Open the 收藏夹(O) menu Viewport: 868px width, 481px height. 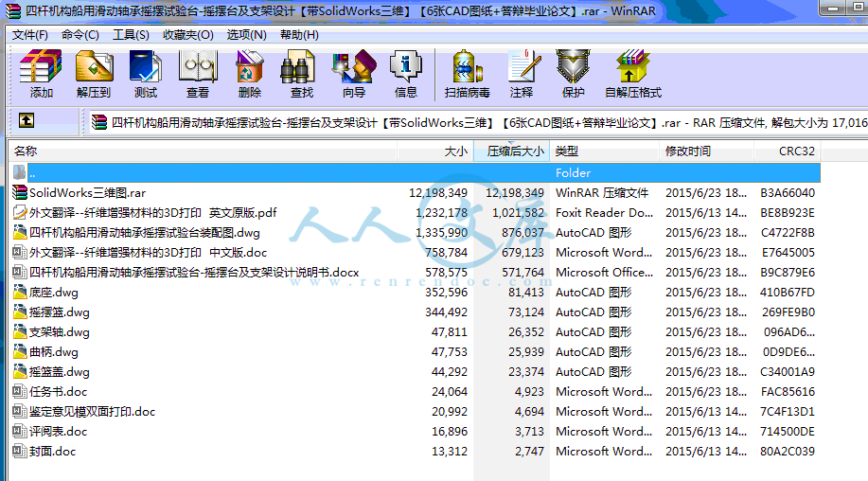coord(188,35)
